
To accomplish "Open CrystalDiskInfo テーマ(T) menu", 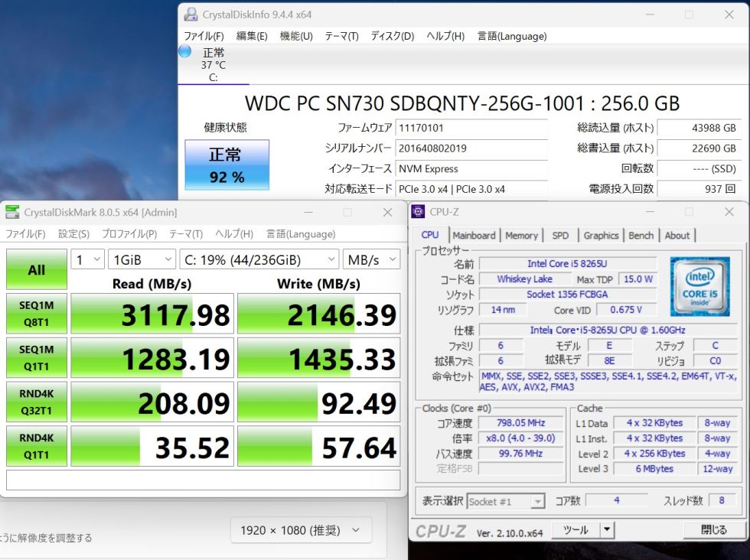I will [x=341, y=37].
